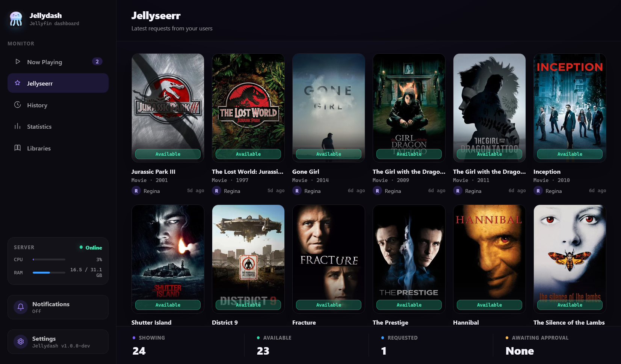Open the Statistics section
The height and width of the screenshot is (364, 621).
coord(58,126)
